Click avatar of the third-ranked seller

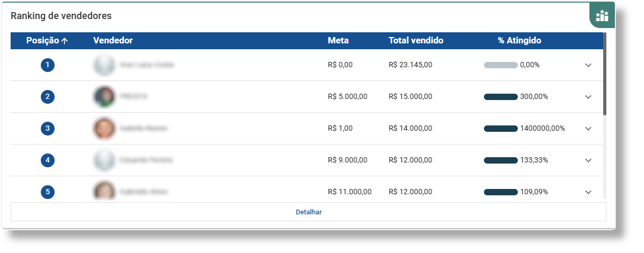tap(104, 129)
